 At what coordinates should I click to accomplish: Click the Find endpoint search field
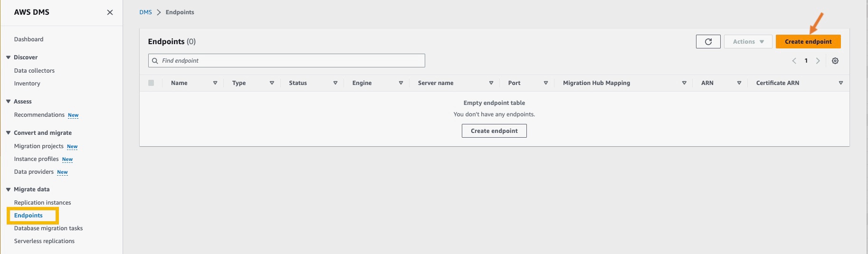(x=286, y=61)
